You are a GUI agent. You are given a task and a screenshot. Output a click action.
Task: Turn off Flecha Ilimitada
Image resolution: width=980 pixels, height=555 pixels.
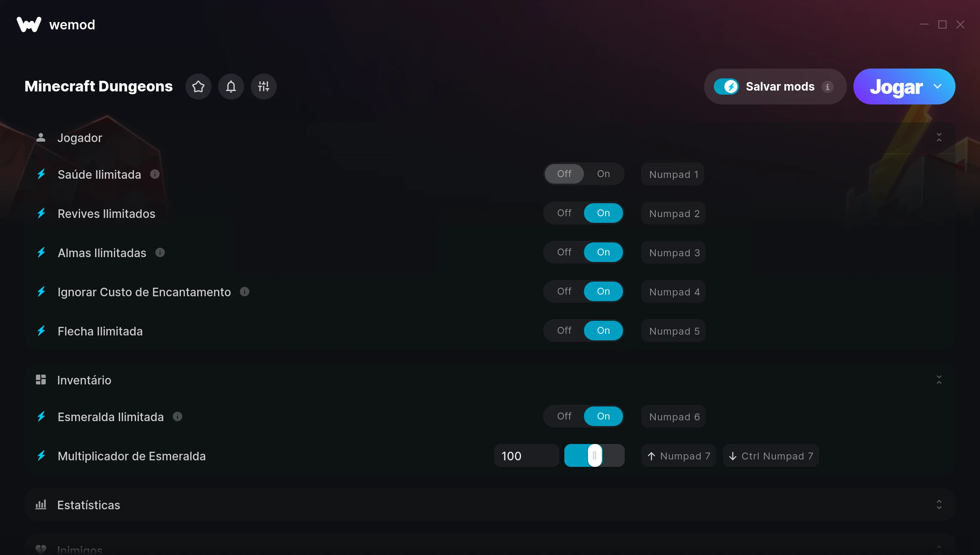564,331
